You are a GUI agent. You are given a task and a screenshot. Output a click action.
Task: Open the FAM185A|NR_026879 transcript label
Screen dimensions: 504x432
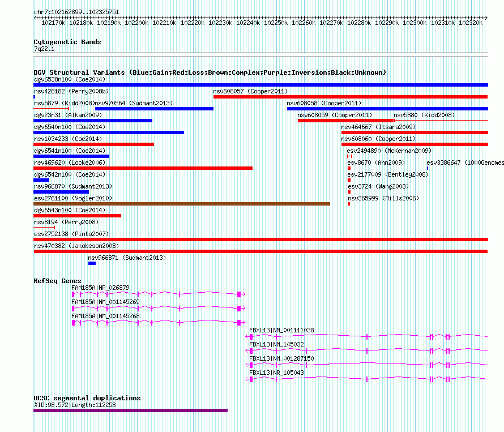(100, 288)
